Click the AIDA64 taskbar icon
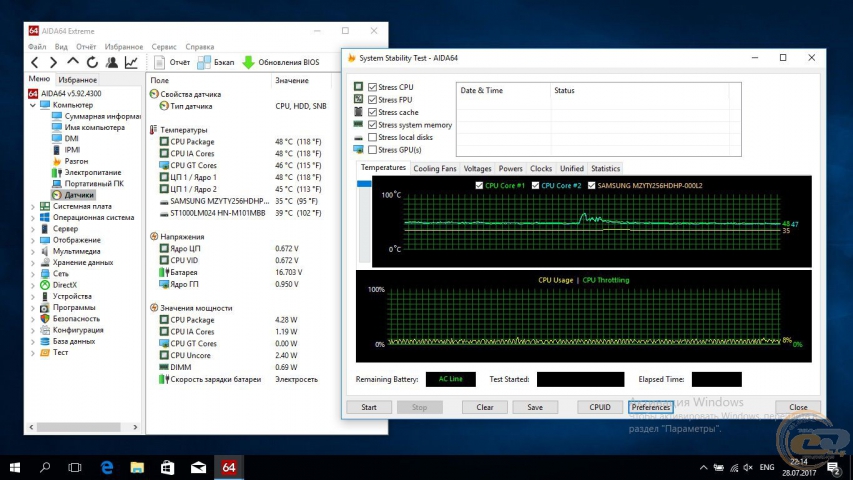 point(228,467)
